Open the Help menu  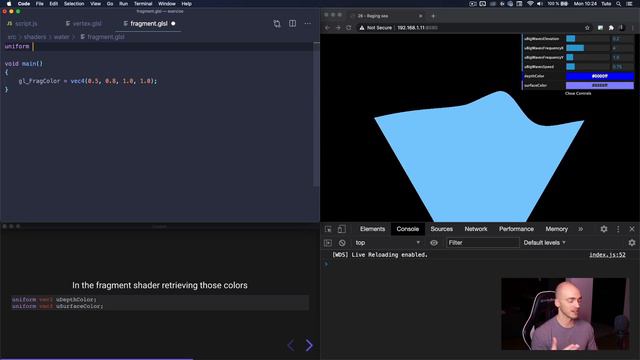187,4
